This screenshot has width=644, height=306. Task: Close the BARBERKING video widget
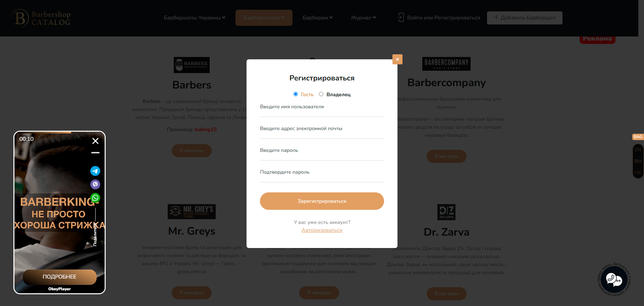(x=95, y=141)
